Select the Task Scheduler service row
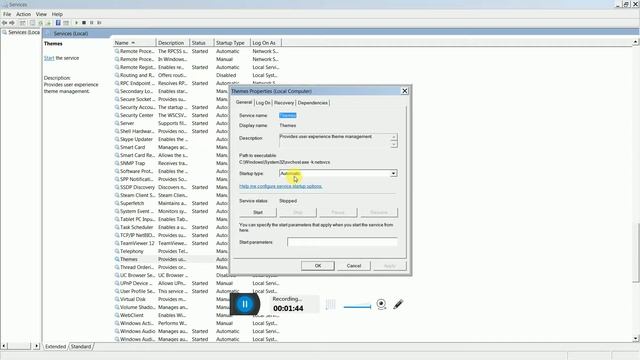The width and height of the screenshot is (640, 360). 171,227
